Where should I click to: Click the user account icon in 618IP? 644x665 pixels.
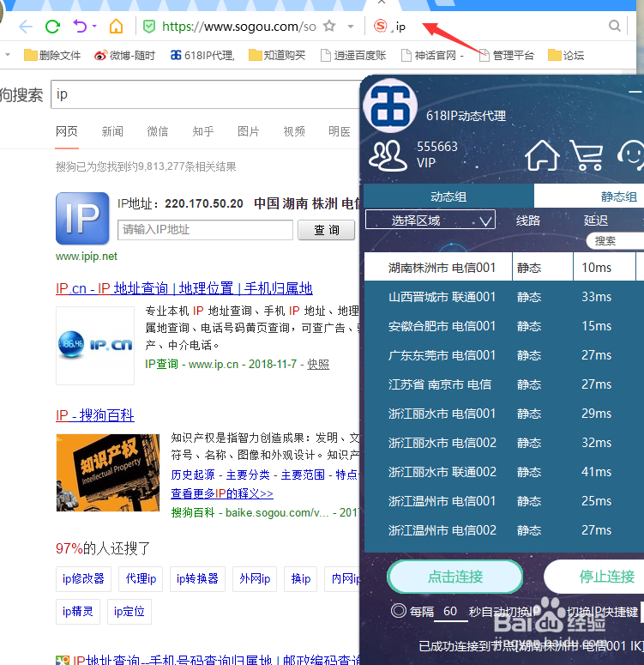click(388, 155)
